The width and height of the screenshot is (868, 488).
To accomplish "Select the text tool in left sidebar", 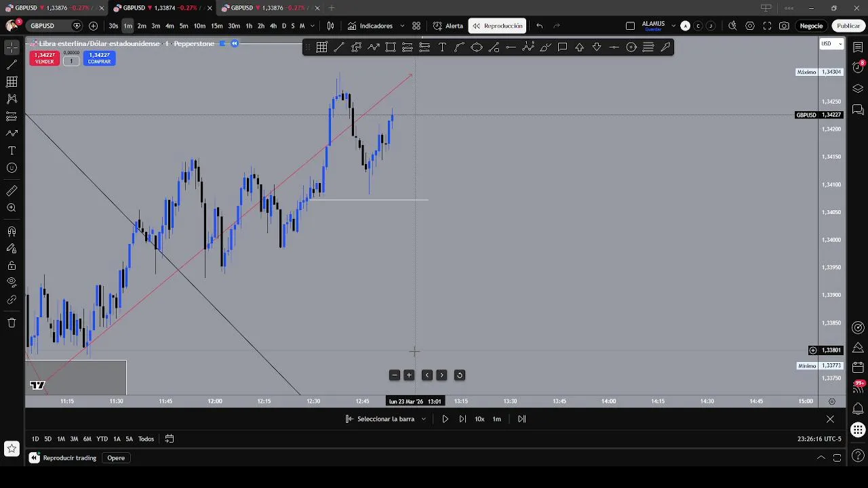I will (x=12, y=150).
